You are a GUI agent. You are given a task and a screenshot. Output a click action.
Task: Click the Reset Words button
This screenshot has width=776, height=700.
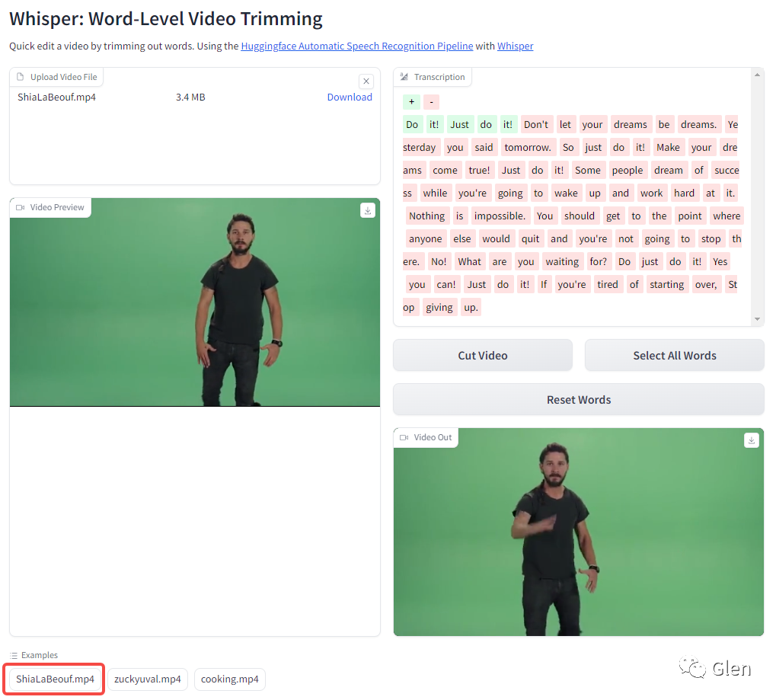(579, 399)
